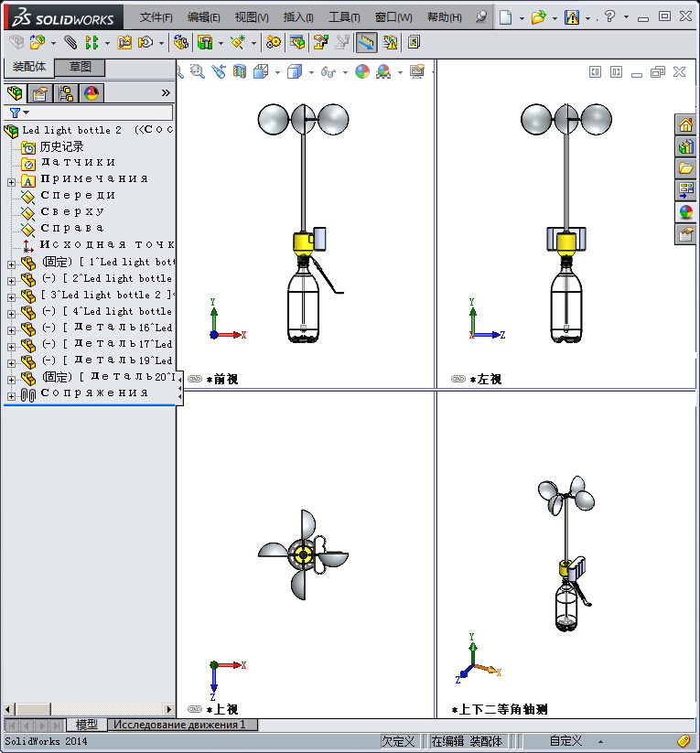Expand the dropdown arrow beside New document
This screenshot has height=753, width=700.
click(x=522, y=18)
